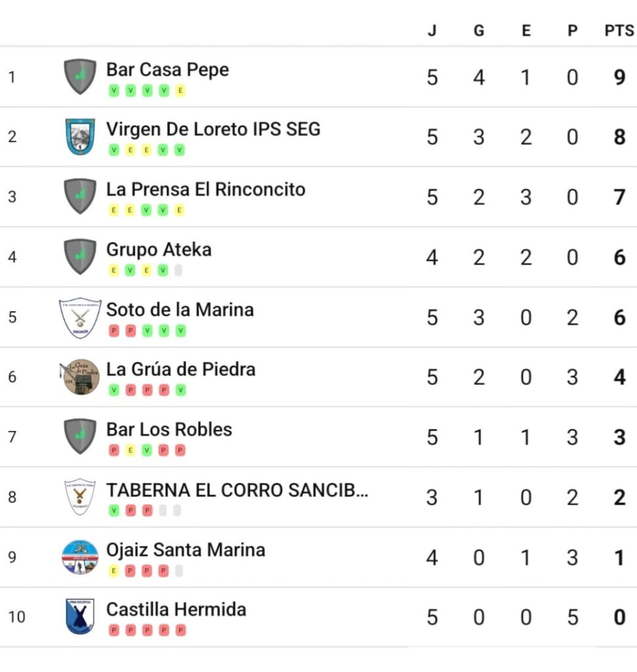637x672 pixels.
Task: Open the Bar Los Robles team name
Action: 169,429
